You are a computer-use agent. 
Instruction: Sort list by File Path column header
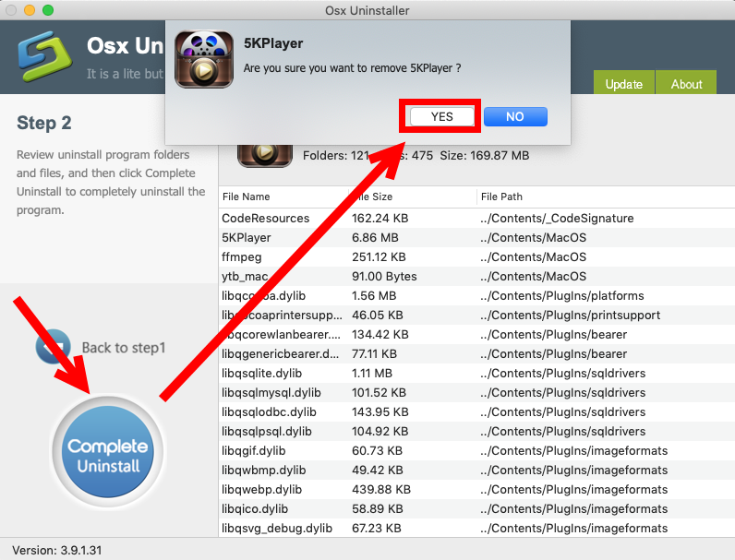[x=501, y=197]
